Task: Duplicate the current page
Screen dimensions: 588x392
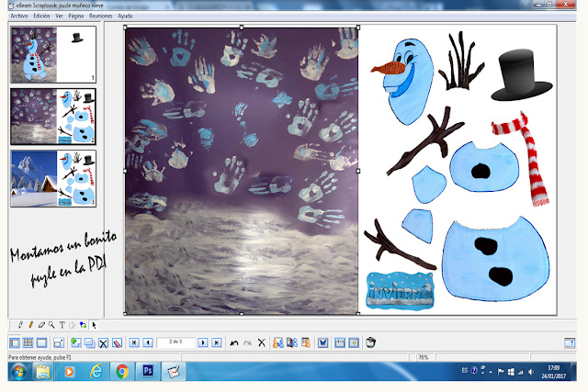Action: (x=89, y=342)
